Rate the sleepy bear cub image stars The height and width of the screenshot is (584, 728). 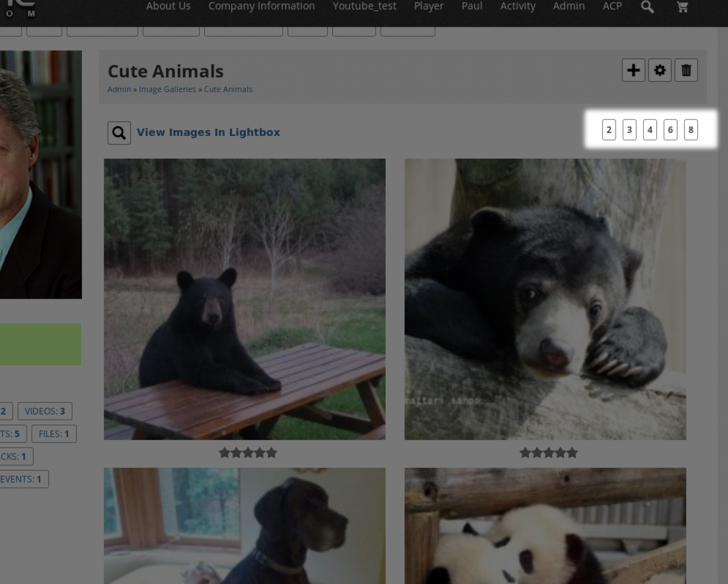coord(548,453)
